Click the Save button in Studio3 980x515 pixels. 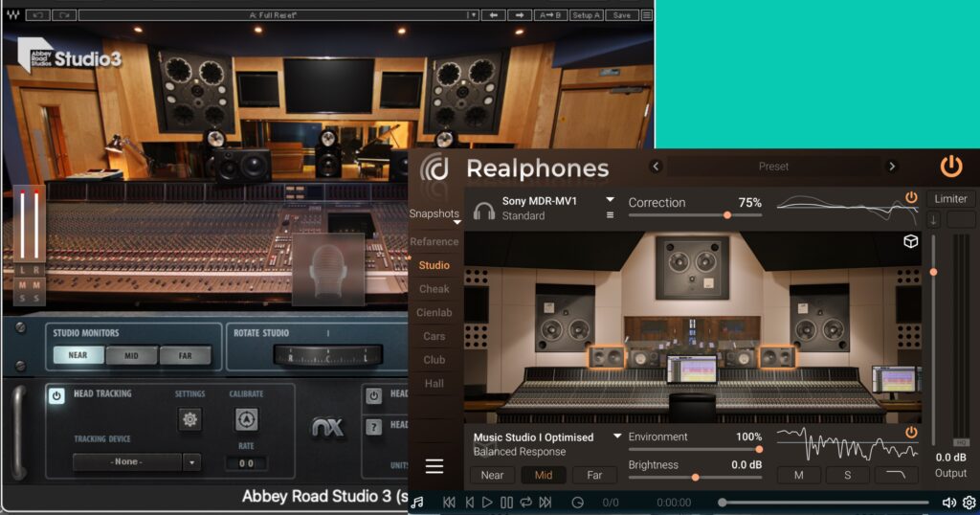(622, 15)
